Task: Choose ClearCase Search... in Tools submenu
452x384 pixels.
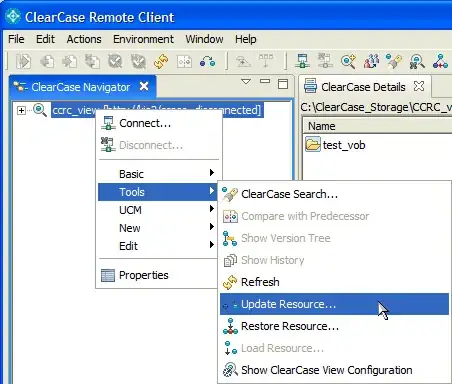Action: pyautogui.click(x=334, y=194)
